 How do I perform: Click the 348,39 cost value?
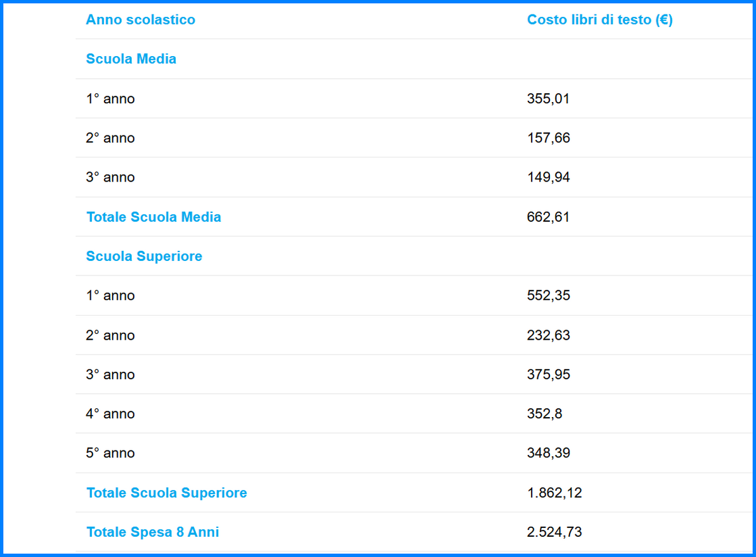(548, 453)
